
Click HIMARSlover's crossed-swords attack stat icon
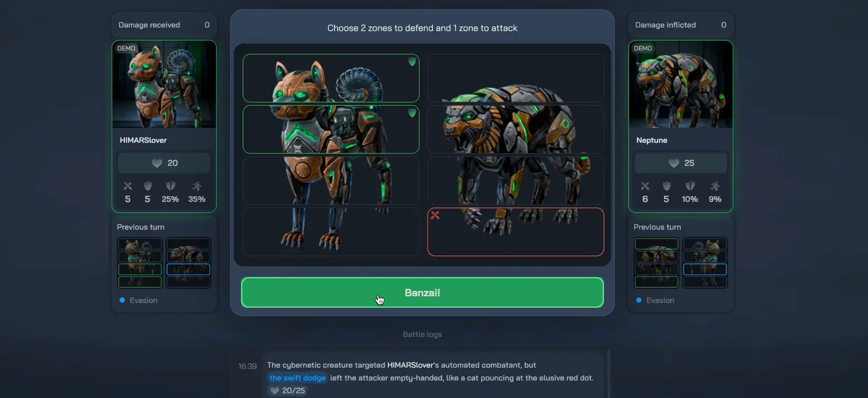click(127, 186)
